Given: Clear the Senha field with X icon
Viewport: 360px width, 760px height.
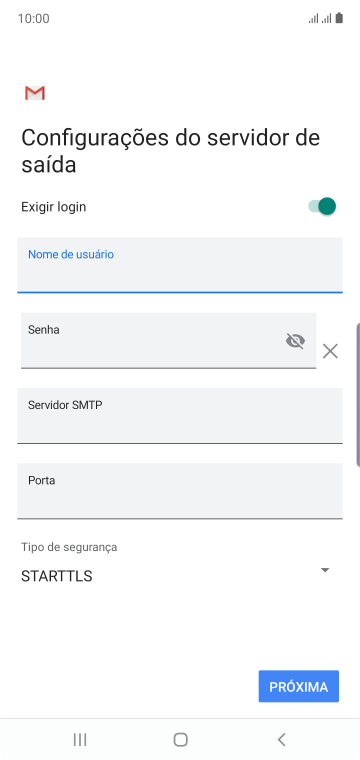Looking at the screenshot, I should pos(330,351).
